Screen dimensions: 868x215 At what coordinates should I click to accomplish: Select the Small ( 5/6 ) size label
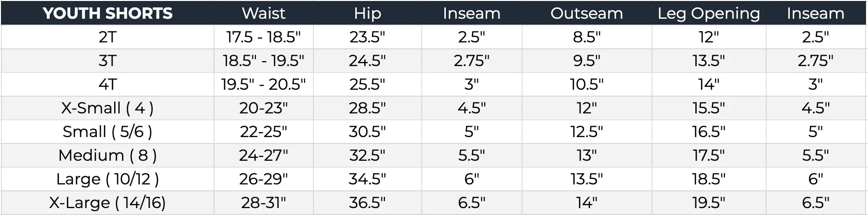click(x=107, y=132)
